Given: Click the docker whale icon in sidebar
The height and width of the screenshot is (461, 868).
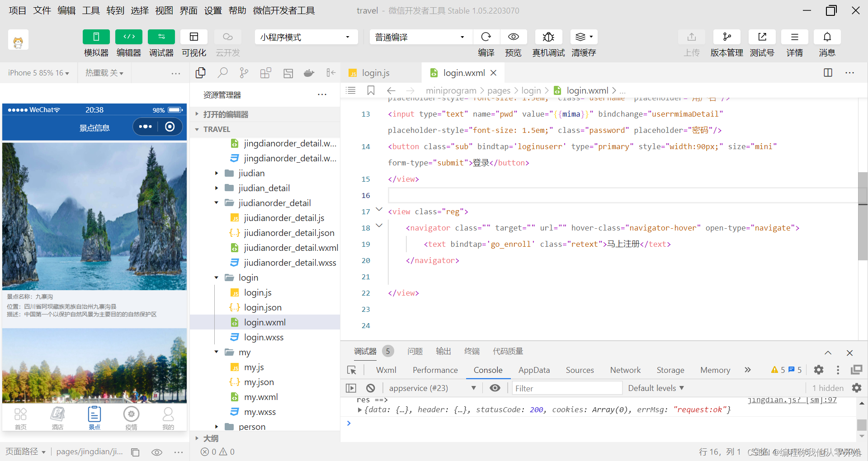Looking at the screenshot, I should tap(309, 73).
